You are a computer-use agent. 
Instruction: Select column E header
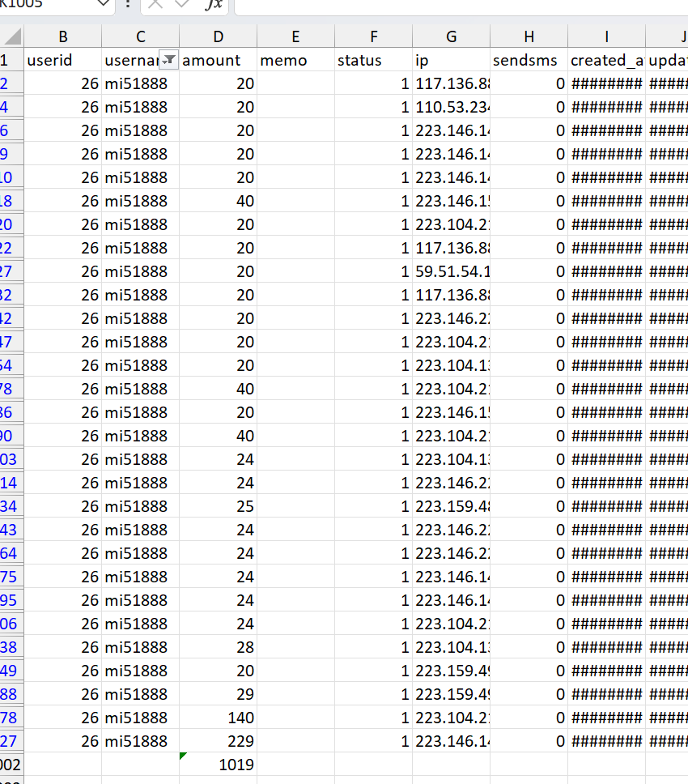(295, 36)
